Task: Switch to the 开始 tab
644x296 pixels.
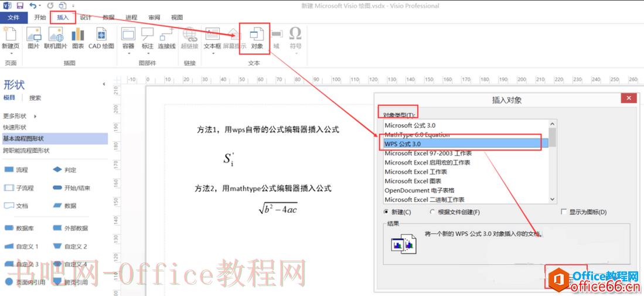Action: [39, 18]
